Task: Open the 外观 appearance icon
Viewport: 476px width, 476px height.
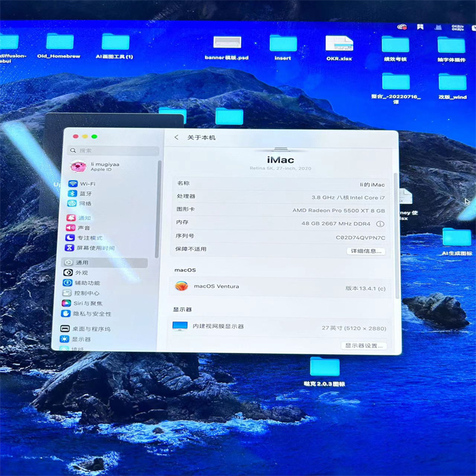Action: click(68, 273)
